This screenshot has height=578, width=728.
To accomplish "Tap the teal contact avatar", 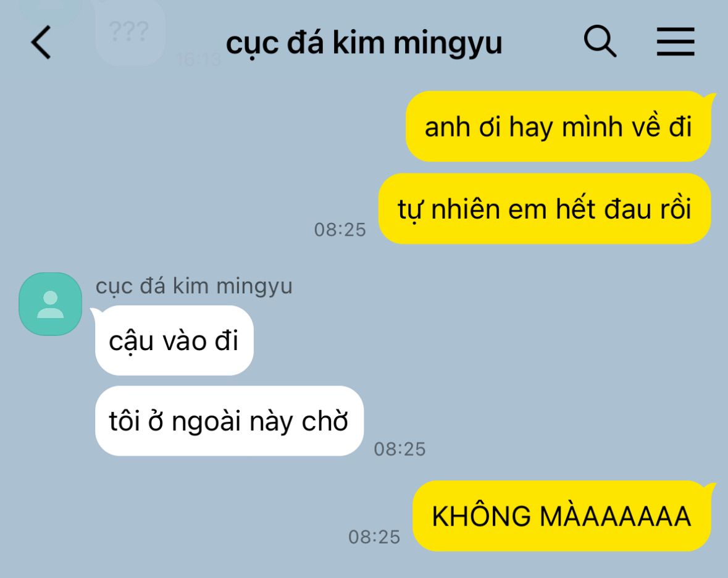I will 50,304.
